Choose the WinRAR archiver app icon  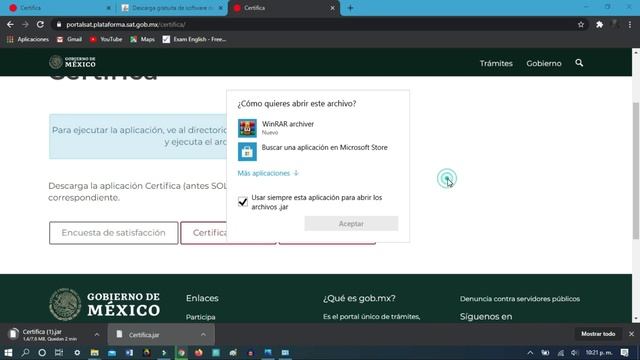pos(247,128)
